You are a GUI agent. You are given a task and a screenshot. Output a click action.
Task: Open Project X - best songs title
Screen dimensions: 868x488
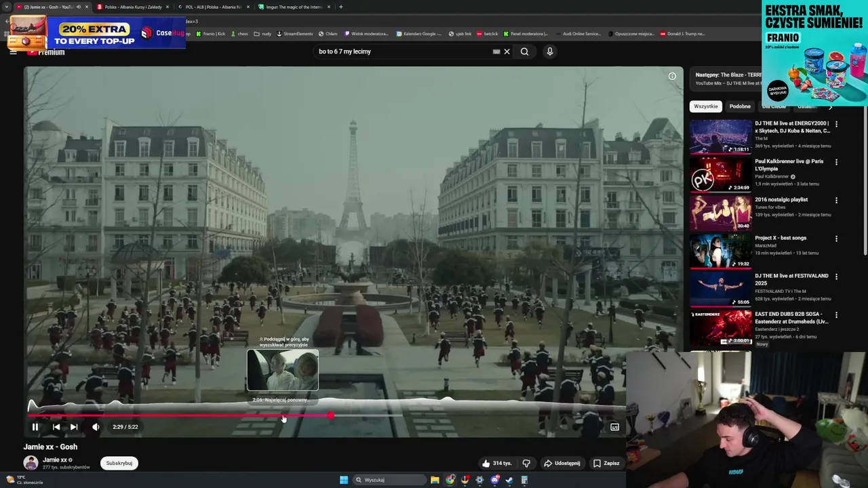781,238
